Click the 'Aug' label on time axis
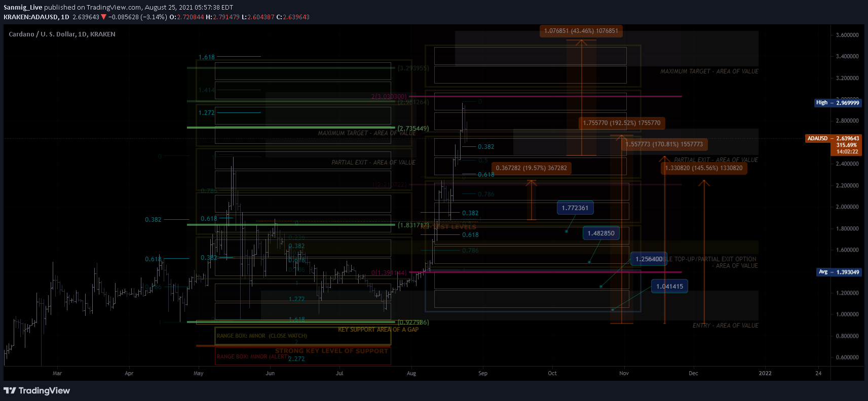The image size is (868, 401). pyautogui.click(x=411, y=373)
